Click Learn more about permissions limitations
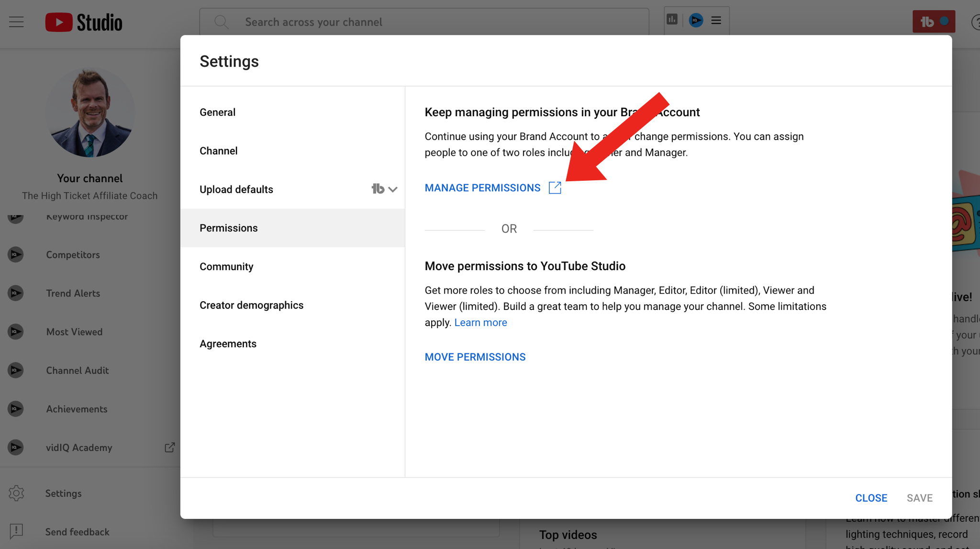The height and width of the screenshot is (549, 980). pos(480,322)
